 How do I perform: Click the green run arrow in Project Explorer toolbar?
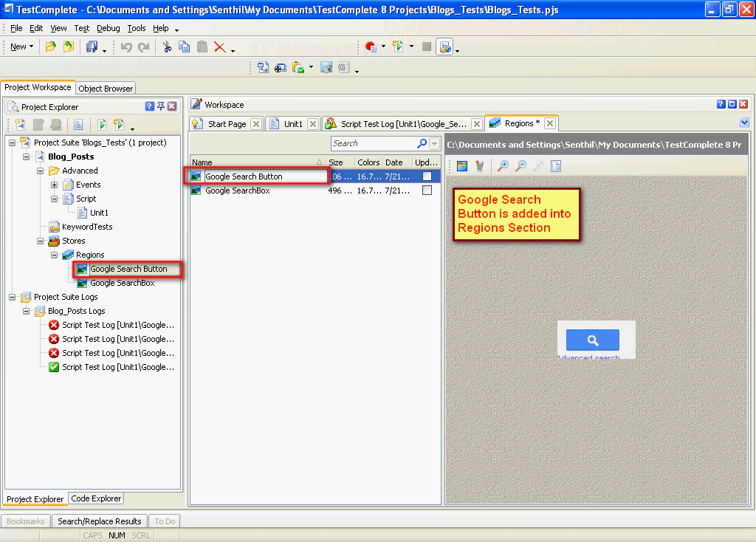pyautogui.click(x=102, y=125)
